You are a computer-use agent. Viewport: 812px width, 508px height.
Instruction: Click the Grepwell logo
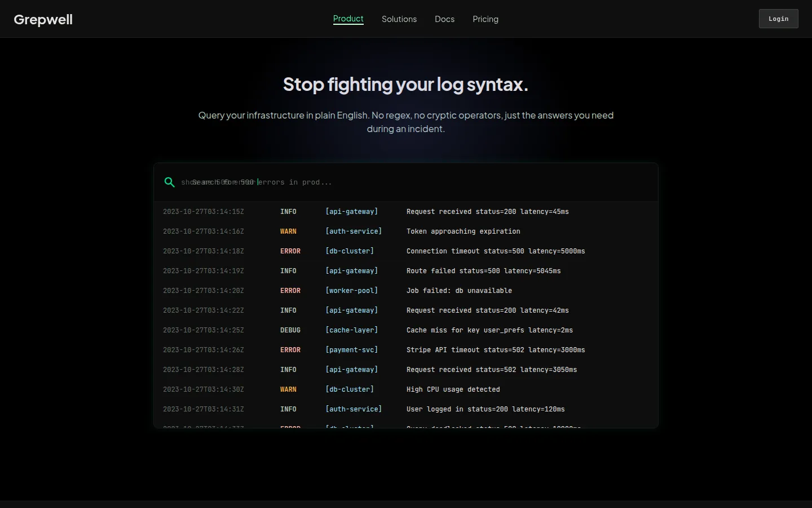[43, 19]
